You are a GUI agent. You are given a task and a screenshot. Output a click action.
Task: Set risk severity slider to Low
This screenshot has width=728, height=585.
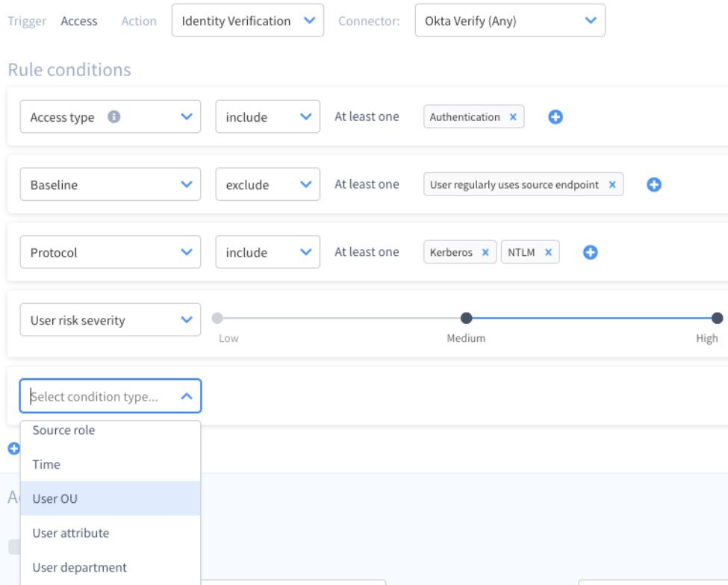pos(217,318)
